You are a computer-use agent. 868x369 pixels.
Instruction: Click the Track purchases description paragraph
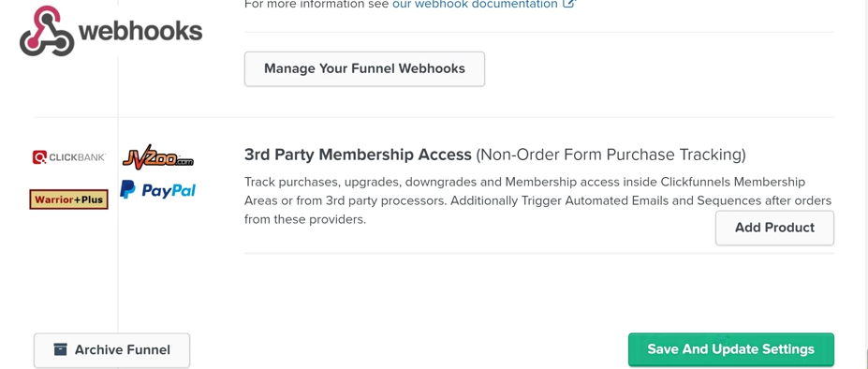point(537,200)
